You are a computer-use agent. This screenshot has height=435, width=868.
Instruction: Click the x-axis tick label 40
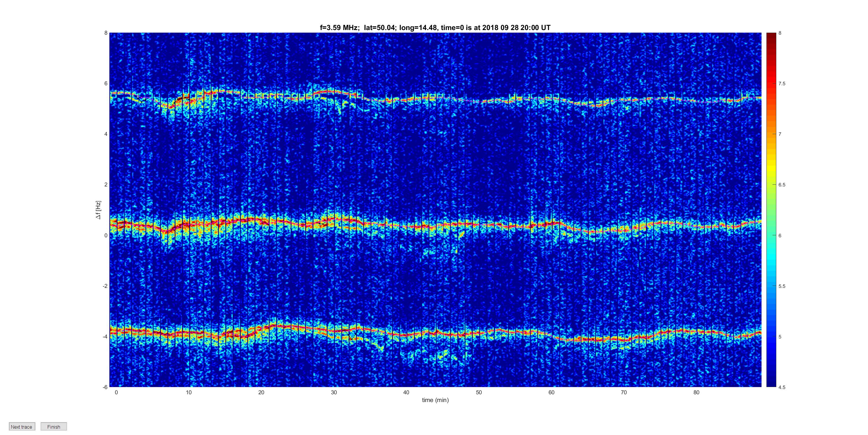pos(407,392)
